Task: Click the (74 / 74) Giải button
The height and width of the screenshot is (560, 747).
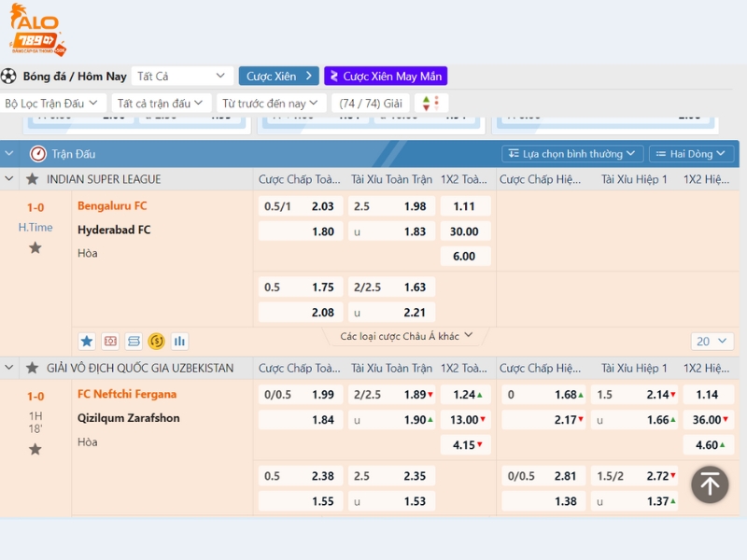Action: pyautogui.click(x=371, y=104)
